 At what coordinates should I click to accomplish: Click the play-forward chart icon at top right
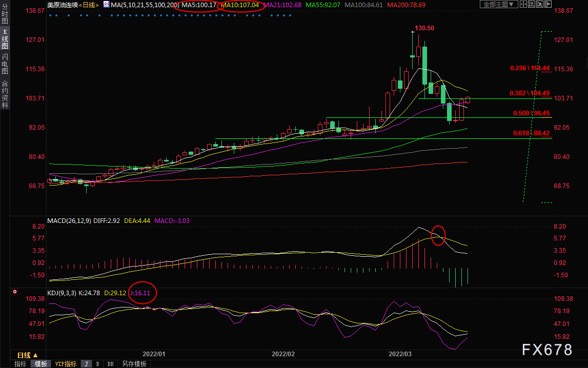click(540, 4)
